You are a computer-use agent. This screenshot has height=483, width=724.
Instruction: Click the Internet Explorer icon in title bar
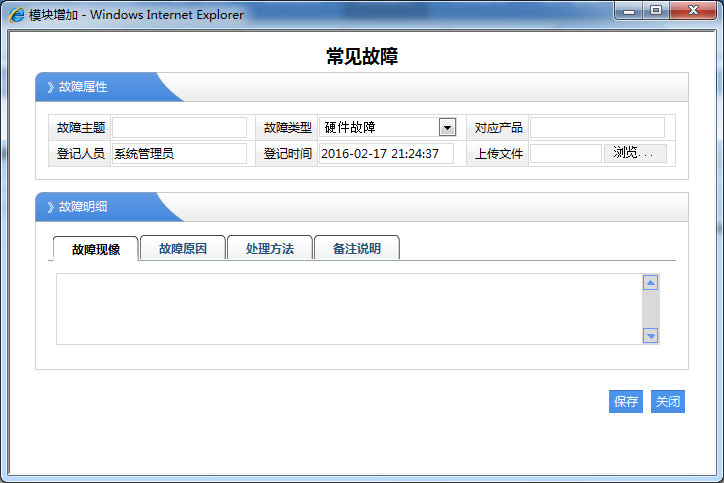point(17,15)
